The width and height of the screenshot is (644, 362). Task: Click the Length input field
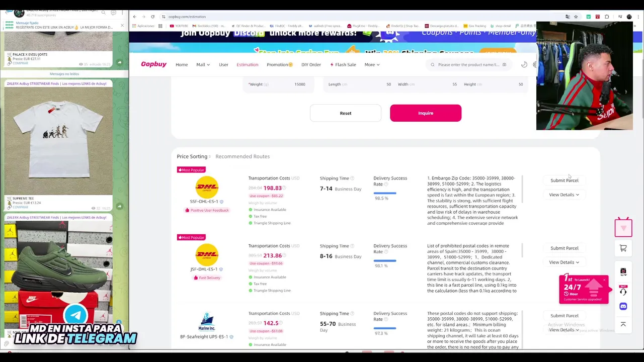[x=360, y=84]
